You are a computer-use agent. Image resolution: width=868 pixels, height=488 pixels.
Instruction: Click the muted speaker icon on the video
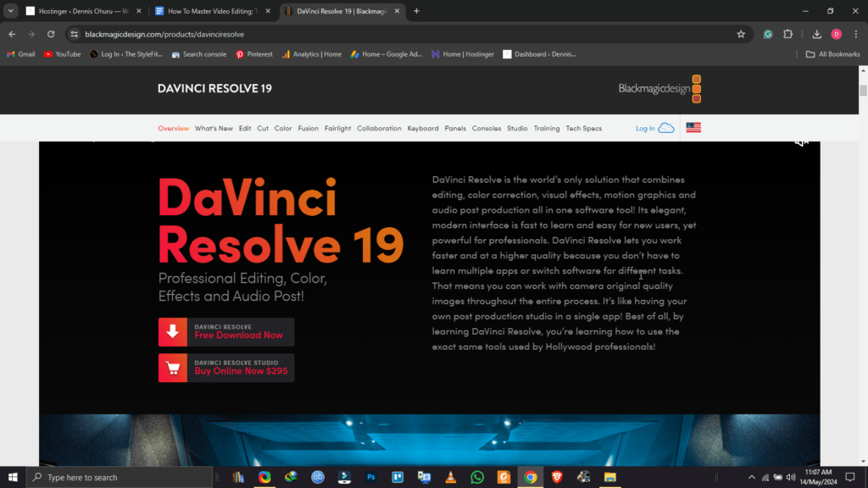801,142
